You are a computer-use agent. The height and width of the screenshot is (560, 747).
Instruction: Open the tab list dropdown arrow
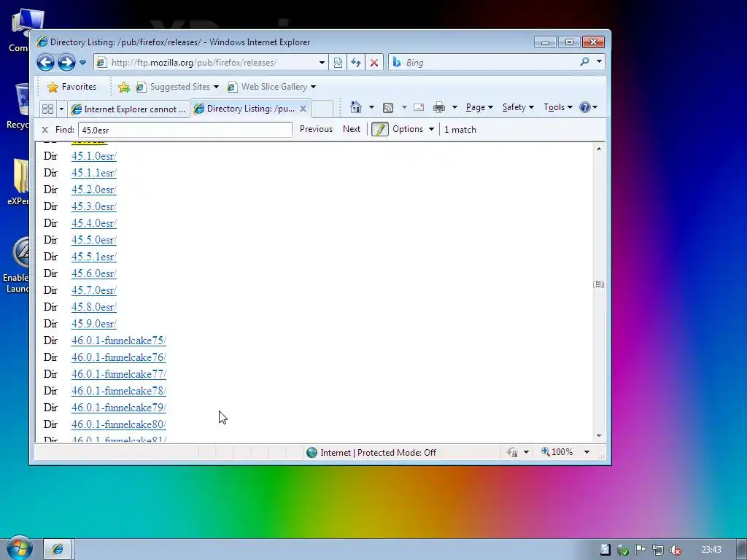(61, 109)
